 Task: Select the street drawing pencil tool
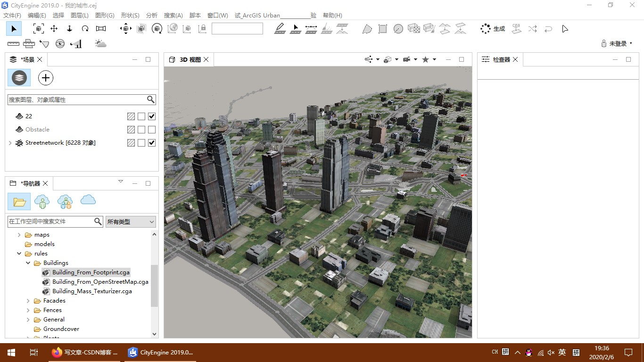point(280,28)
